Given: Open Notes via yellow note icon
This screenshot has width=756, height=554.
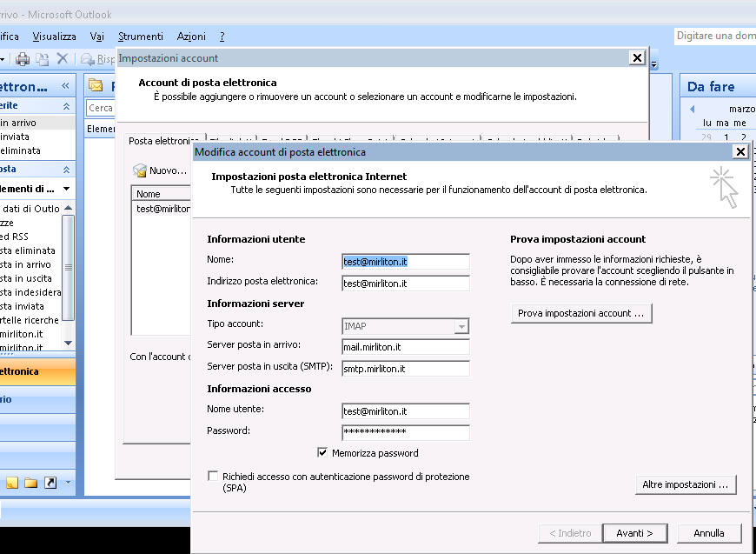Looking at the screenshot, I should click(x=12, y=483).
